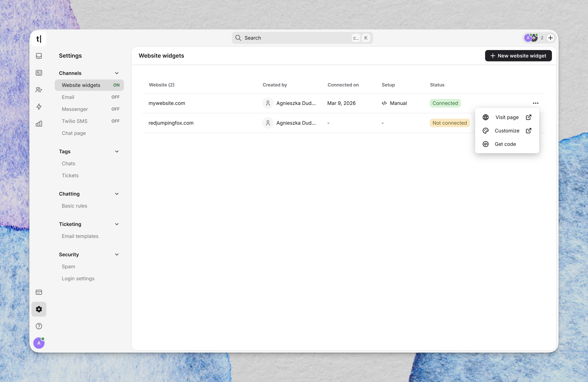588x382 pixels.
Task: Collapse the Ticketing section chevron
Action: (117, 224)
